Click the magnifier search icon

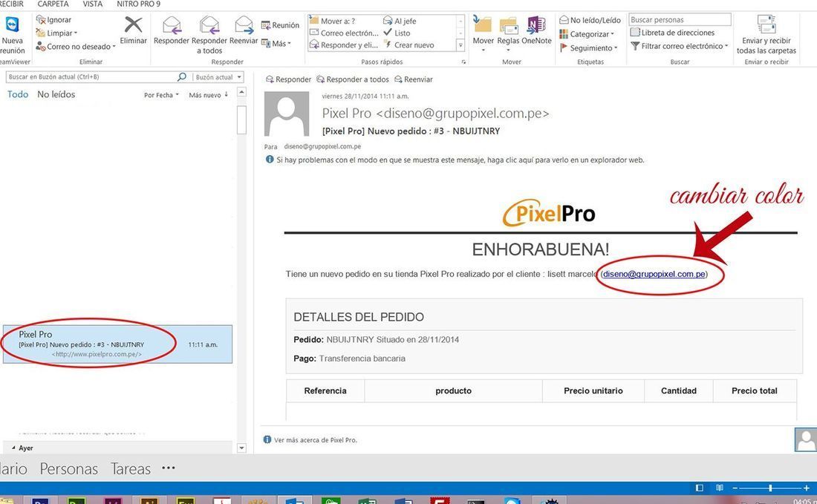[182, 76]
